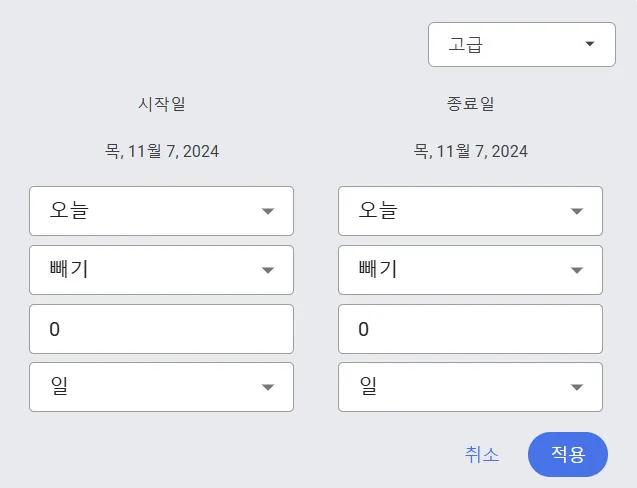
Task: Select the 일 unit dropdown under 종료일
Action: pos(469,387)
